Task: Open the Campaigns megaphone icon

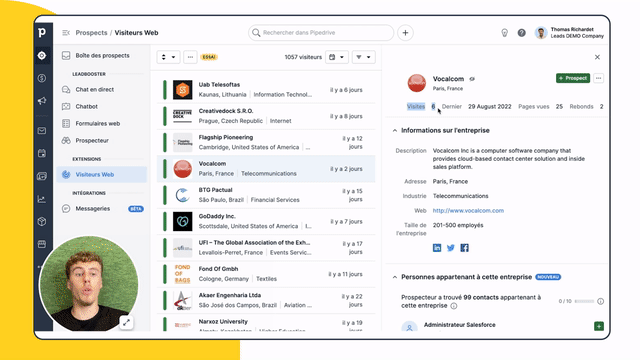Action: pyautogui.click(x=42, y=101)
